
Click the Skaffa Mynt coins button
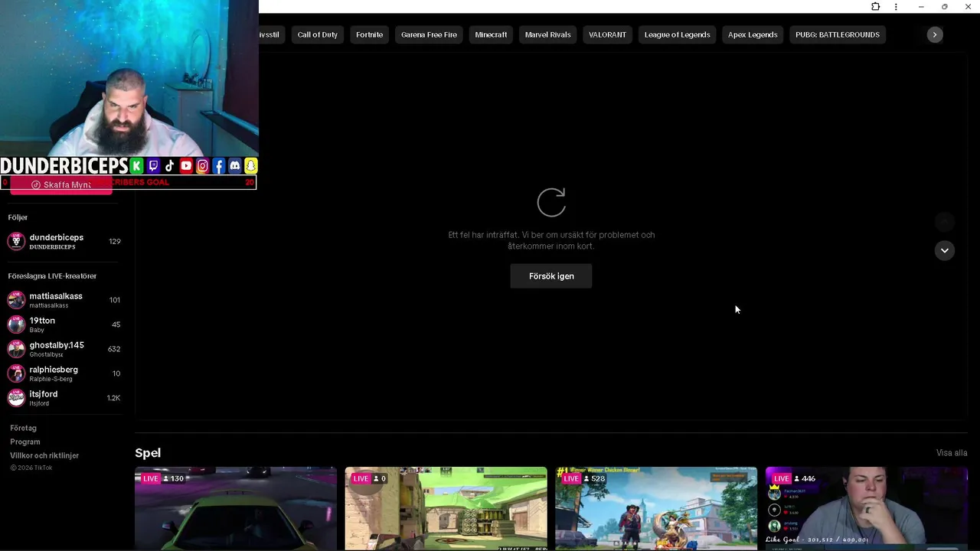click(x=61, y=185)
